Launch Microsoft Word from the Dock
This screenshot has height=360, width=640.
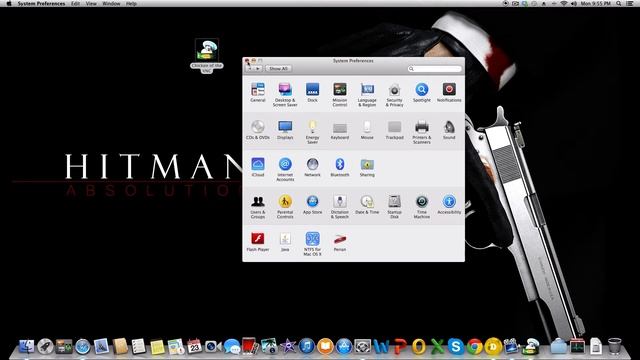(x=381, y=347)
